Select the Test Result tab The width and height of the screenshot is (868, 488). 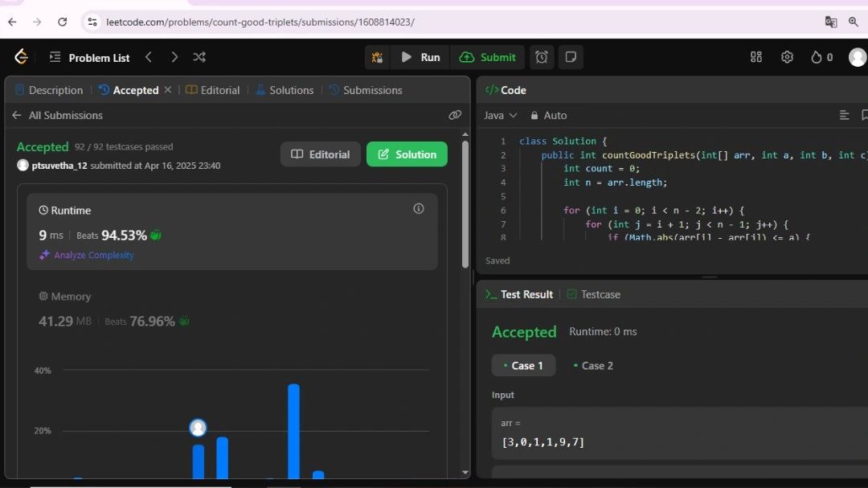(x=519, y=294)
